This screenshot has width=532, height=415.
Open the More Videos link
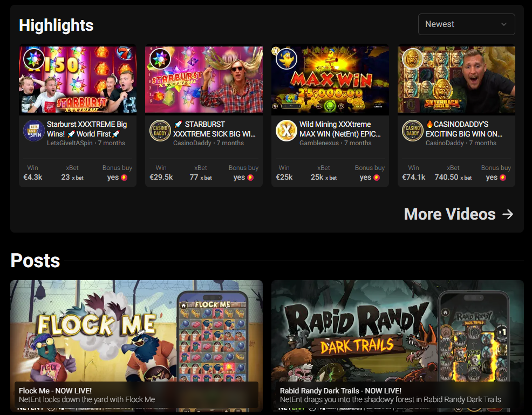tap(459, 214)
